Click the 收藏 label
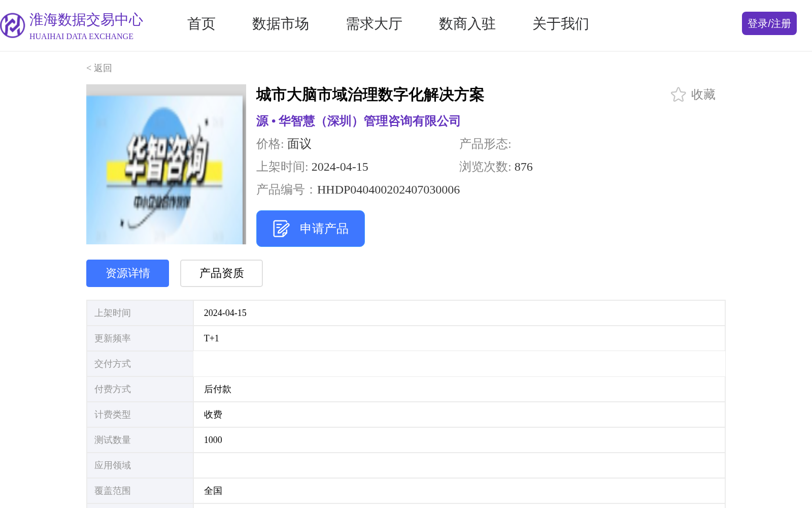812x508 pixels. (x=703, y=94)
